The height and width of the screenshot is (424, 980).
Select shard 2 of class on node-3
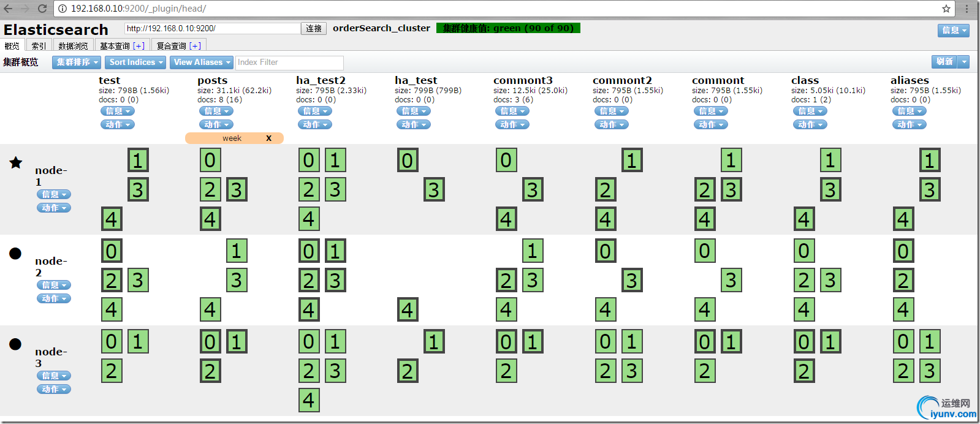(804, 371)
